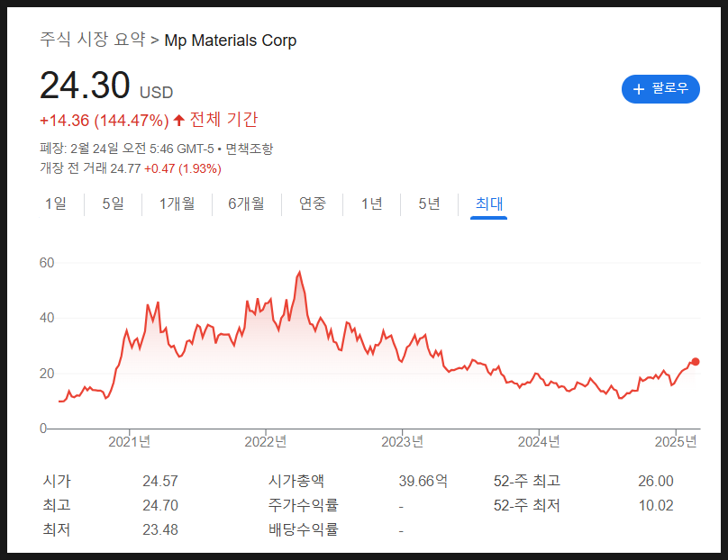Select the 최대 max range tab
The height and width of the screenshot is (560, 728).
point(489,203)
